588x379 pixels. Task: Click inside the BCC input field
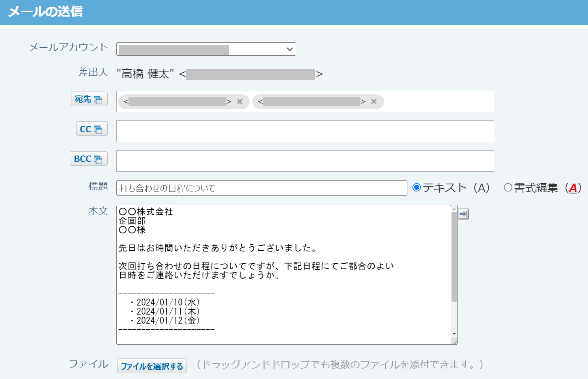(x=305, y=161)
